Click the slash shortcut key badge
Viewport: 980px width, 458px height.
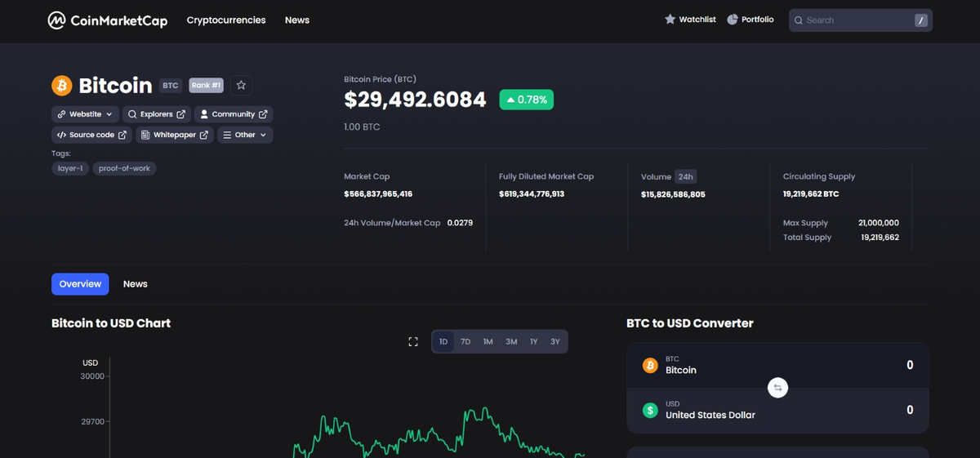[x=920, y=20]
